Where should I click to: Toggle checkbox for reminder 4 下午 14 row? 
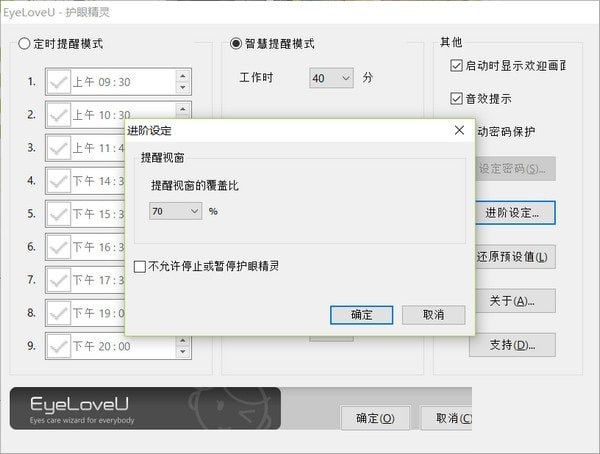pyautogui.click(x=58, y=181)
